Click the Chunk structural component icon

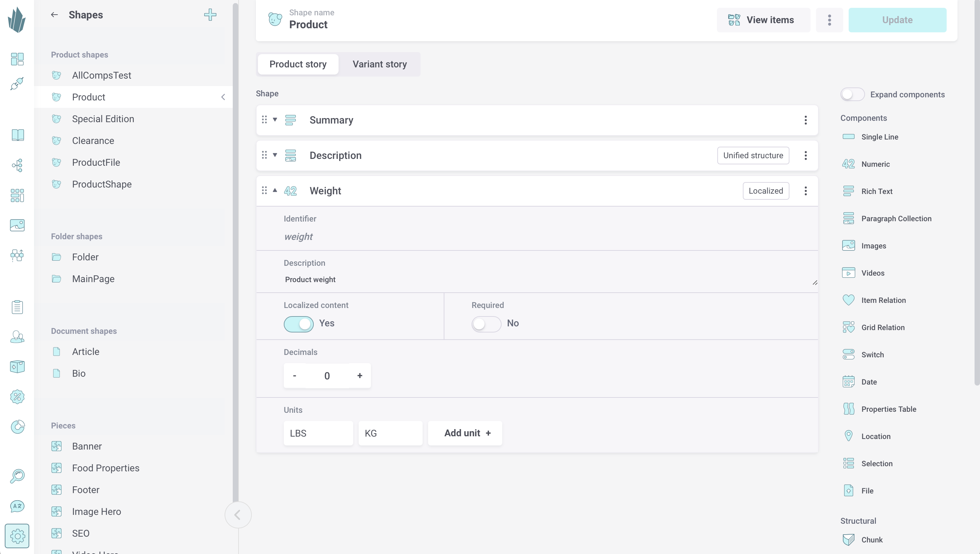(848, 540)
